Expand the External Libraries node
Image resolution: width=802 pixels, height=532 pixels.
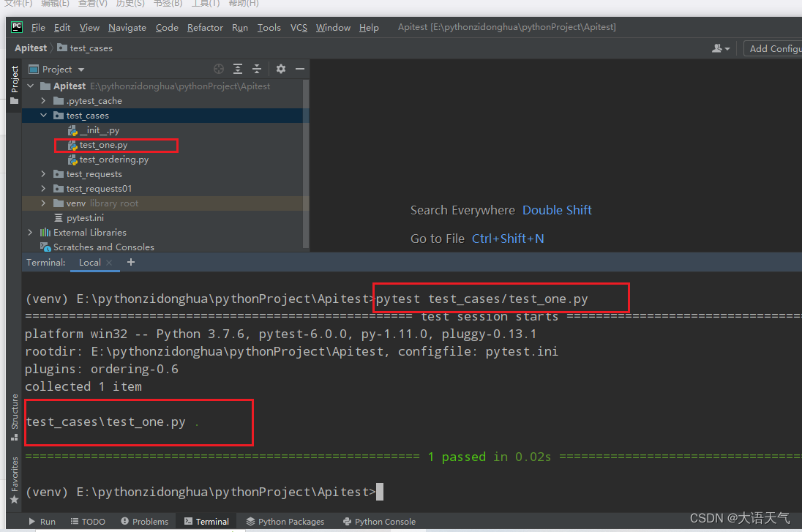pyautogui.click(x=29, y=232)
